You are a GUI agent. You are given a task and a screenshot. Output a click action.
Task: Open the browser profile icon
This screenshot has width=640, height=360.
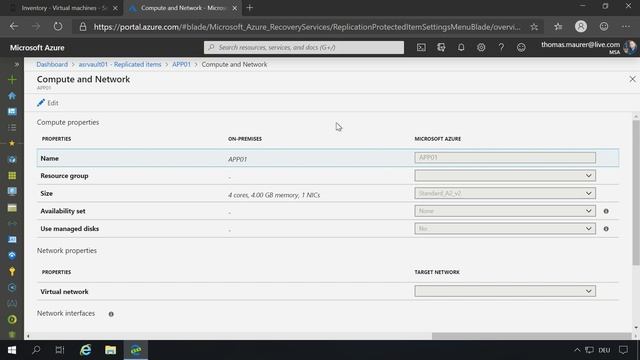point(581,27)
